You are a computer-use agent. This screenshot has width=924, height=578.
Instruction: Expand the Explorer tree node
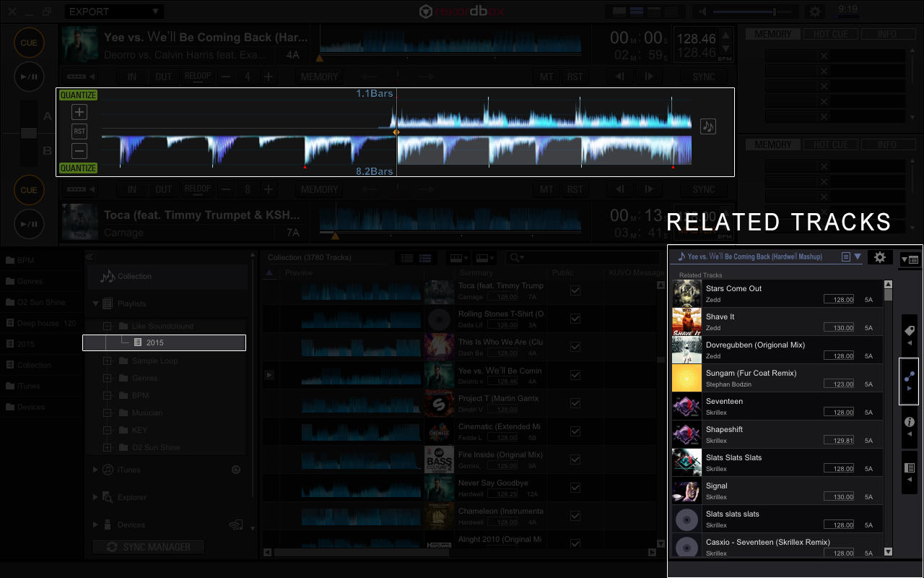tap(95, 497)
